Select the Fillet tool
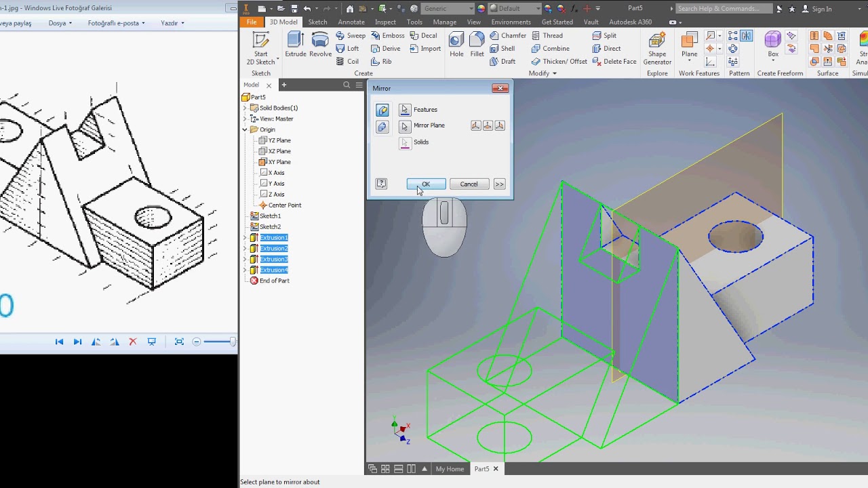Screen dimensions: 868x488 click(477, 45)
